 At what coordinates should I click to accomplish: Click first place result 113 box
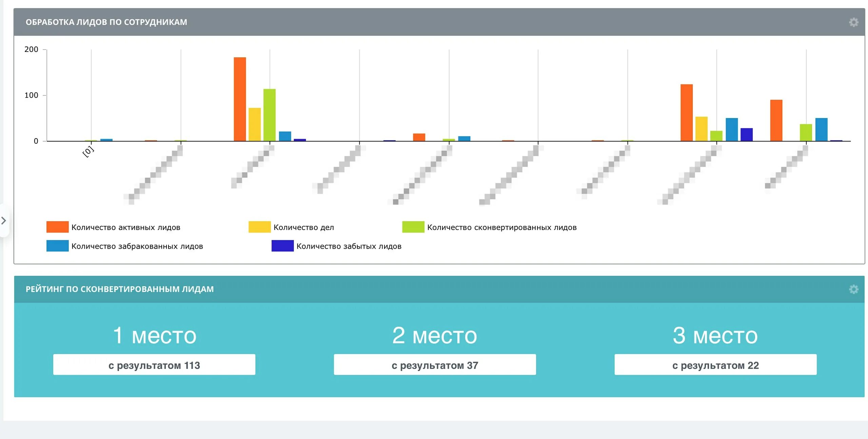tap(154, 365)
